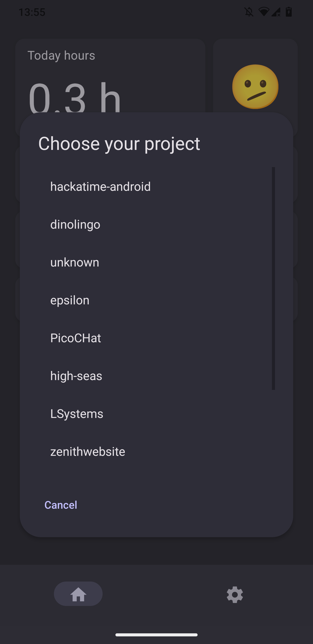The image size is (313, 644).
Task: Open the PicoCHat project
Action: (x=75, y=338)
